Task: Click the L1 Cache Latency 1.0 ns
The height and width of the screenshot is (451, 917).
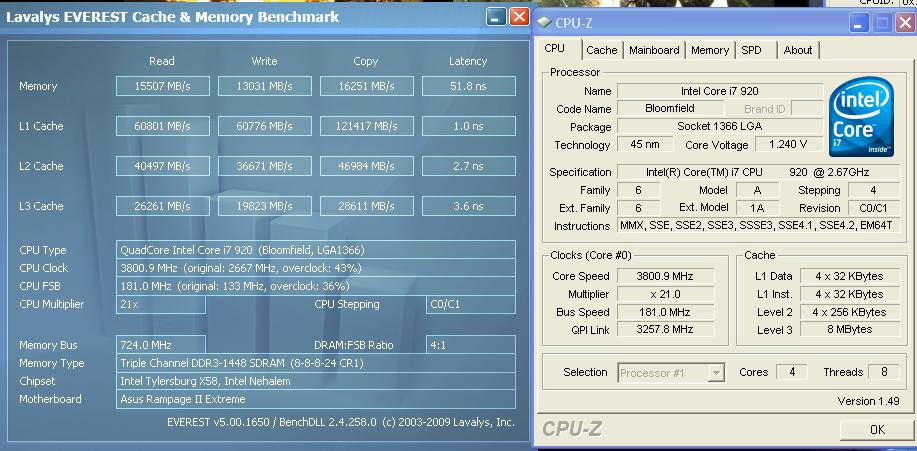Action: pyautogui.click(x=468, y=126)
